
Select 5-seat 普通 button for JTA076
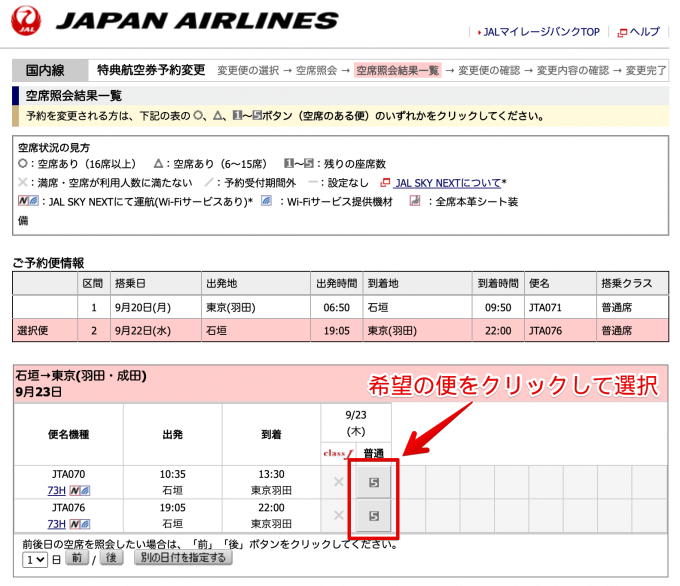tap(373, 516)
